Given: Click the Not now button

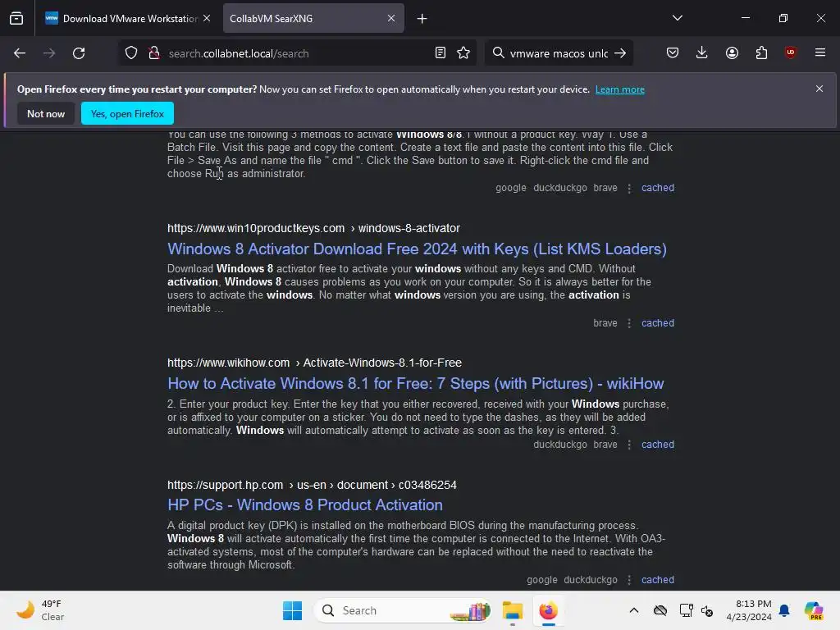Looking at the screenshot, I should (46, 113).
